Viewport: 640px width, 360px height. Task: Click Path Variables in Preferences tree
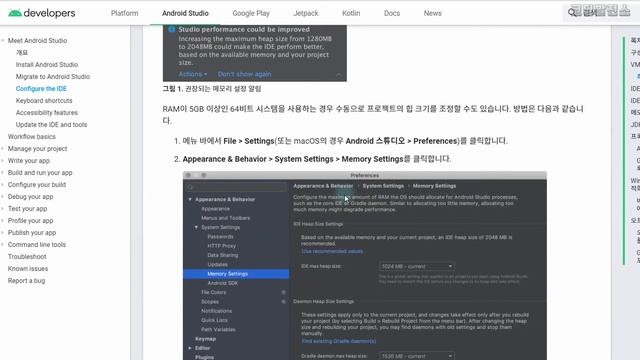click(218, 329)
